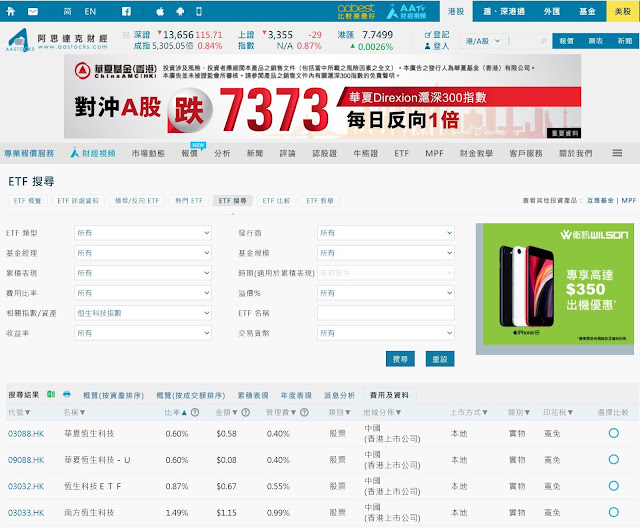Click the 登入 login icon link
This screenshot has height=528, width=640.
[437, 46]
